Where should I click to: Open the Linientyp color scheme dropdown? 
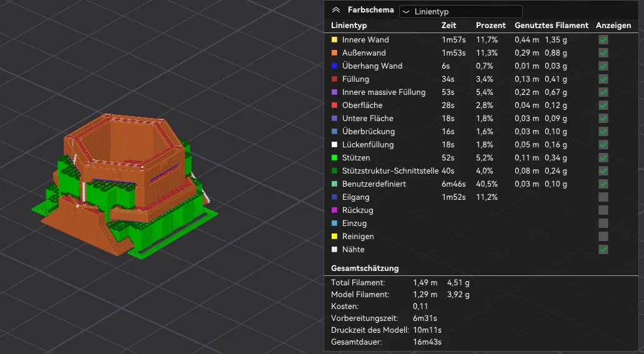coord(461,11)
